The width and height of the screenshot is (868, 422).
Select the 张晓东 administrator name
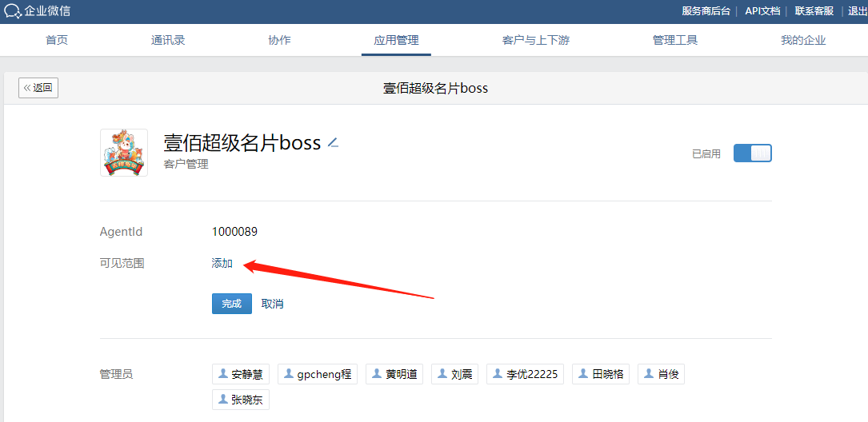[x=247, y=400]
